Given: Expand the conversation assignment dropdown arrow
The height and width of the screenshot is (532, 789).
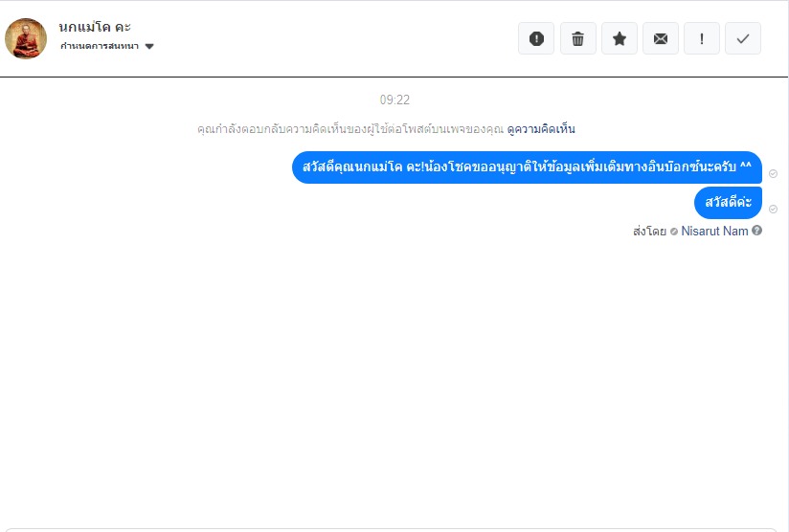Looking at the screenshot, I should point(149,46).
